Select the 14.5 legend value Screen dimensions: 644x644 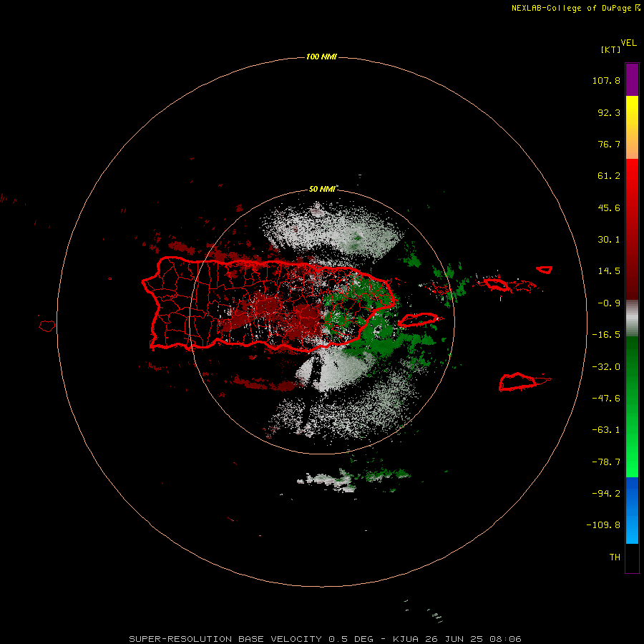[x=609, y=271]
